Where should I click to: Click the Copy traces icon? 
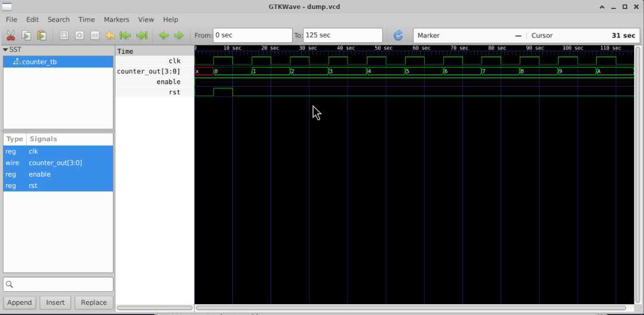(x=26, y=36)
